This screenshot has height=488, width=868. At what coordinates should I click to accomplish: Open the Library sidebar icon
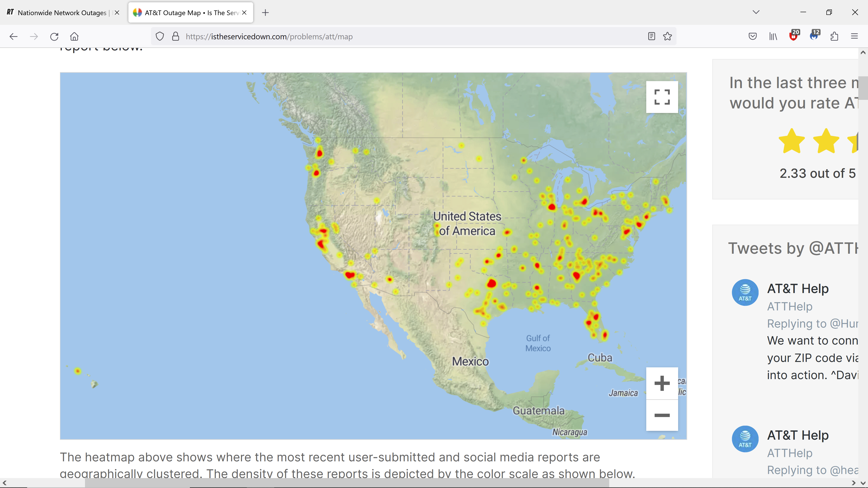click(773, 36)
